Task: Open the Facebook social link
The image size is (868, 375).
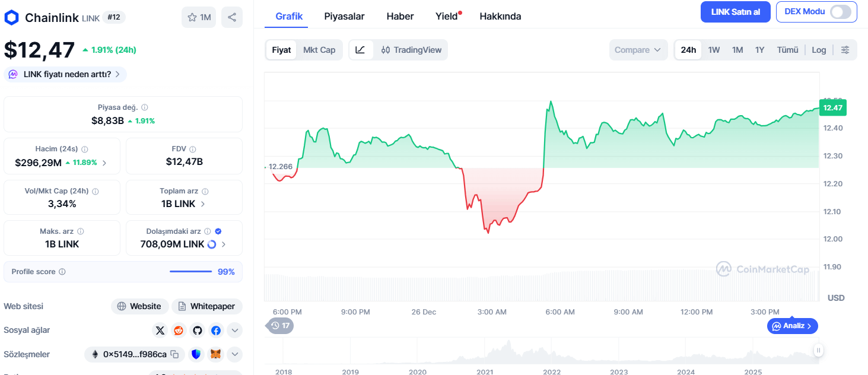Action: coord(216,330)
